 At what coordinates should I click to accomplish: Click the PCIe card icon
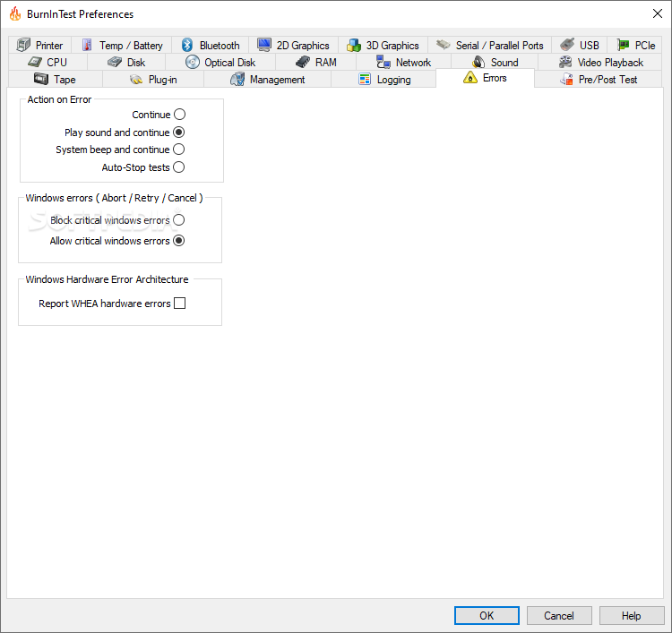click(x=623, y=45)
